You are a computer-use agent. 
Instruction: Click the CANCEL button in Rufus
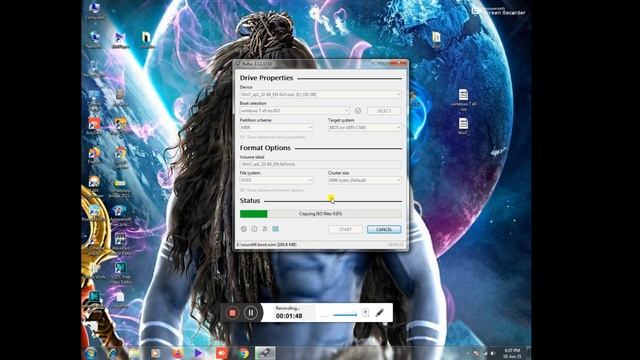pos(384,229)
